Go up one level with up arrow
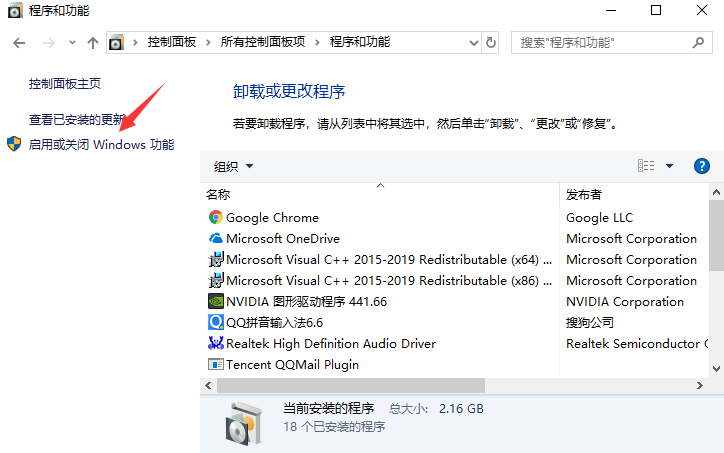 click(93, 43)
